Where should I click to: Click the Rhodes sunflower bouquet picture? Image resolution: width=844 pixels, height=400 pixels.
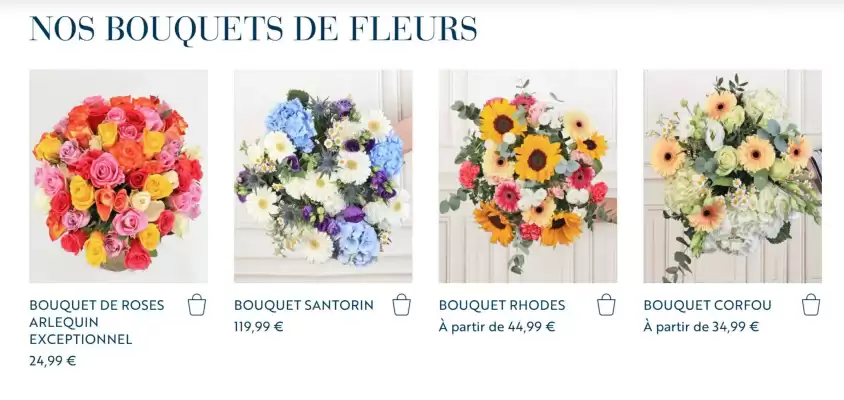pos(527,176)
